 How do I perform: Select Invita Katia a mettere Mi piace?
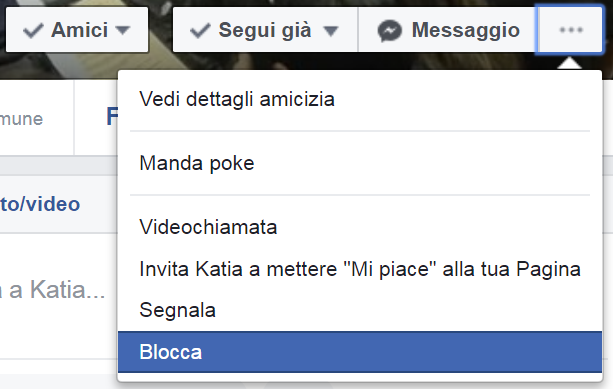(360, 269)
